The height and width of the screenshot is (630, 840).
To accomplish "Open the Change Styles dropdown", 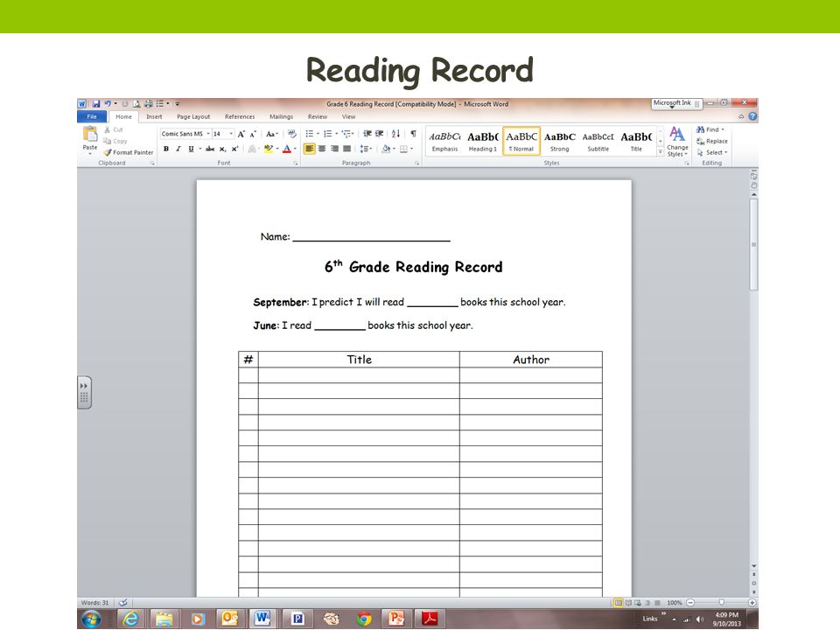I will pos(677,142).
